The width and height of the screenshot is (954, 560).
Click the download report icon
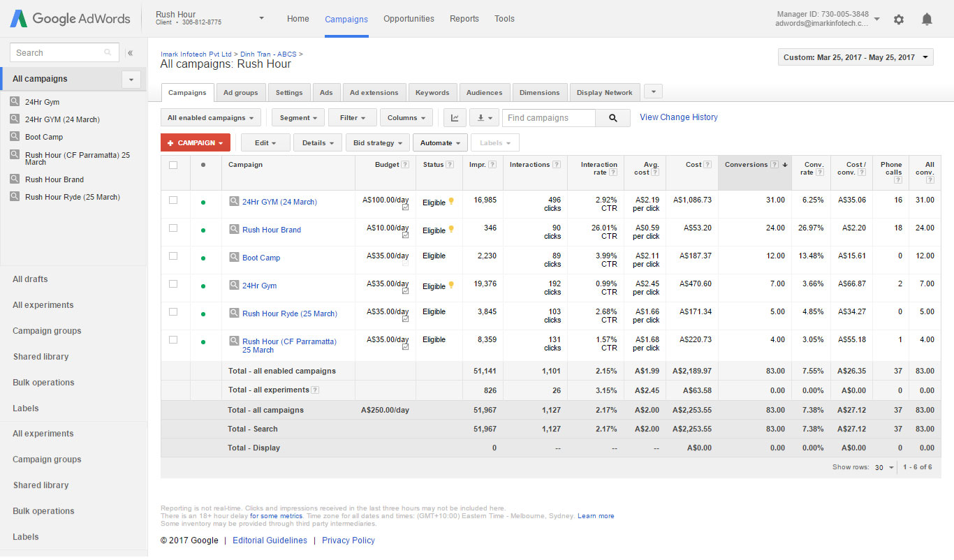pyautogui.click(x=483, y=118)
